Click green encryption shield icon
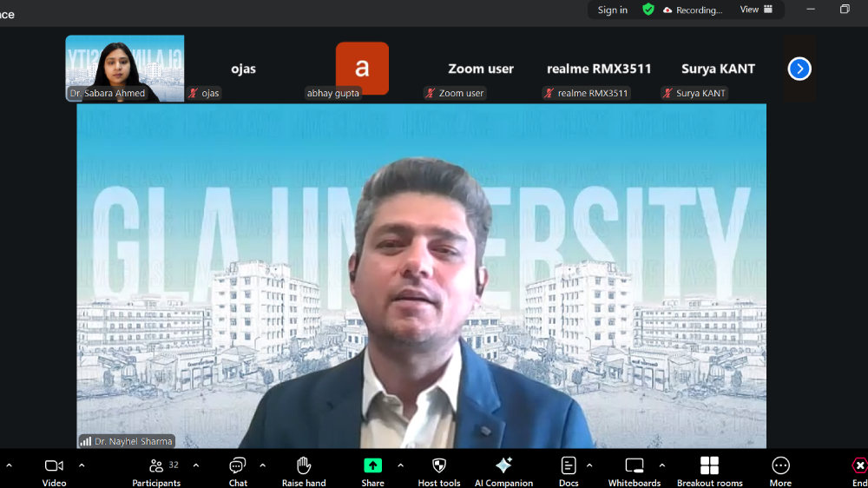The height and width of the screenshot is (488, 868). pos(648,10)
